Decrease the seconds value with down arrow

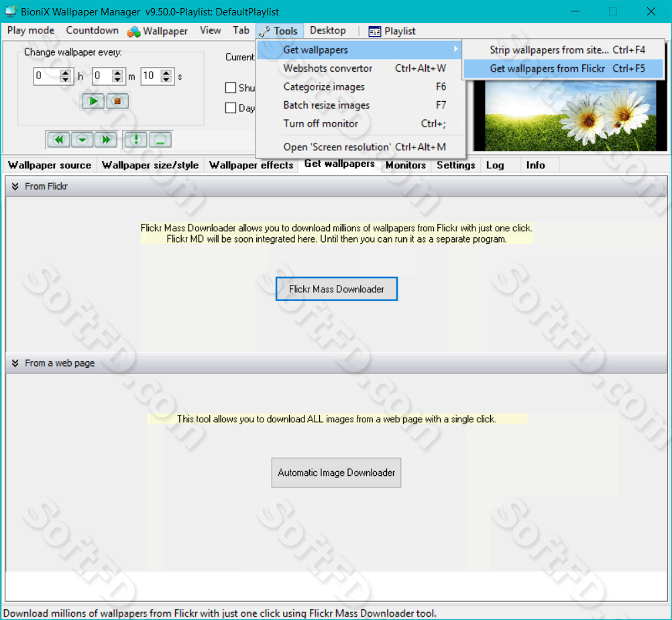[166, 80]
